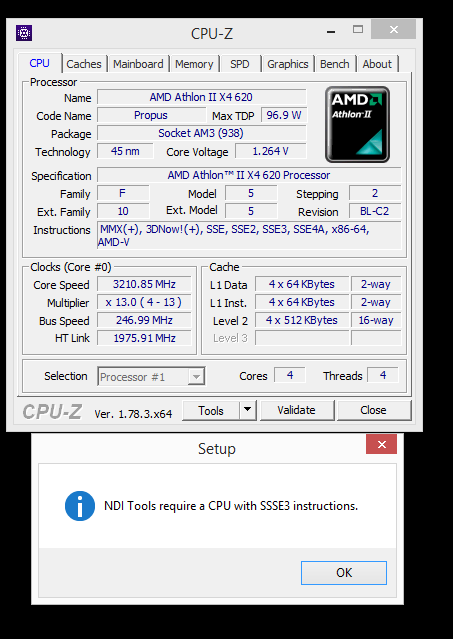Click the SSSE3 requirement message text
Screen dimensions: 453x639
tap(231, 506)
